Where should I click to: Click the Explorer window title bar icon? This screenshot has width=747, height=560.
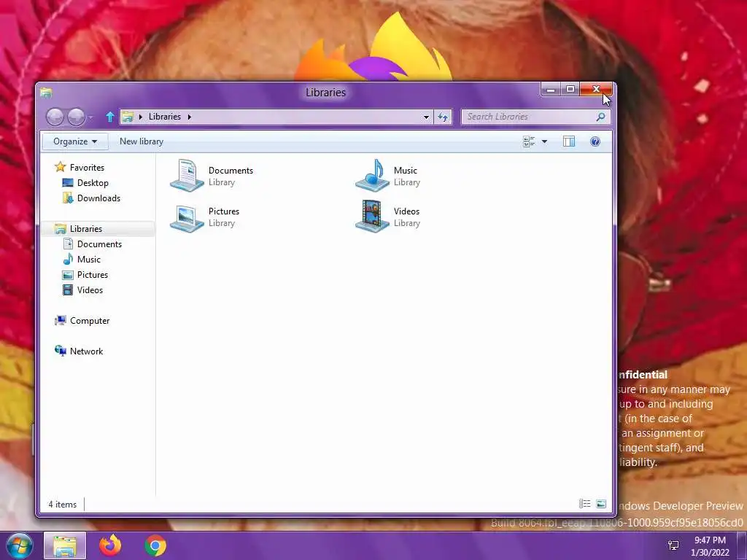click(x=46, y=93)
